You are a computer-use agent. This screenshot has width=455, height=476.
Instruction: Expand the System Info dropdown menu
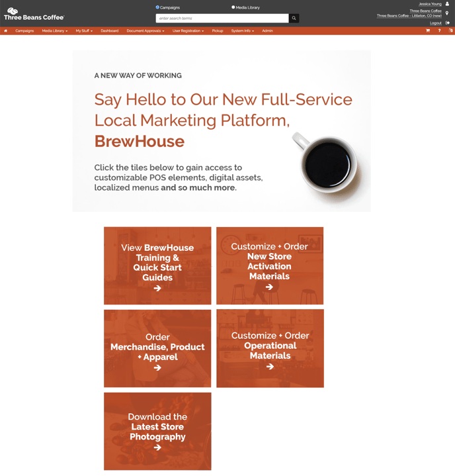(x=242, y=30)
